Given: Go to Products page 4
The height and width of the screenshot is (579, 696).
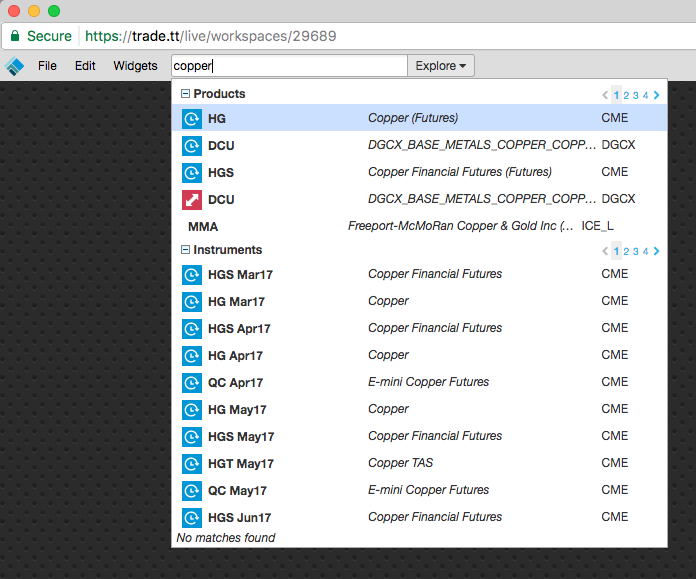Looking at the screenshot, I should (x=645, y=95).
